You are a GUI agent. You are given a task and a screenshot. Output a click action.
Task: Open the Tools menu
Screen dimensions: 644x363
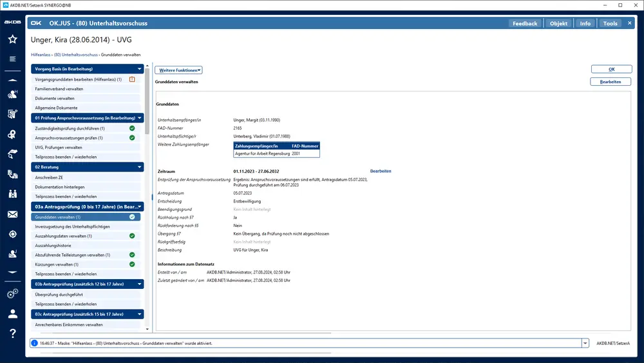pos(610,23)
